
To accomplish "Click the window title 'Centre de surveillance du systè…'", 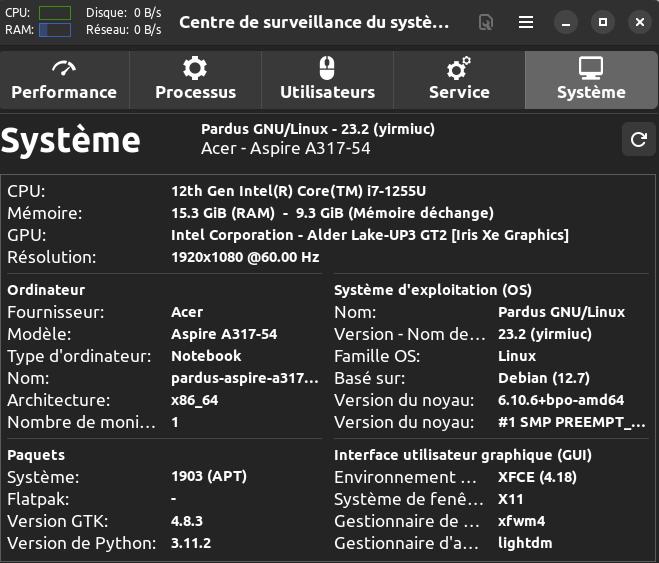I will coord(314,22).
